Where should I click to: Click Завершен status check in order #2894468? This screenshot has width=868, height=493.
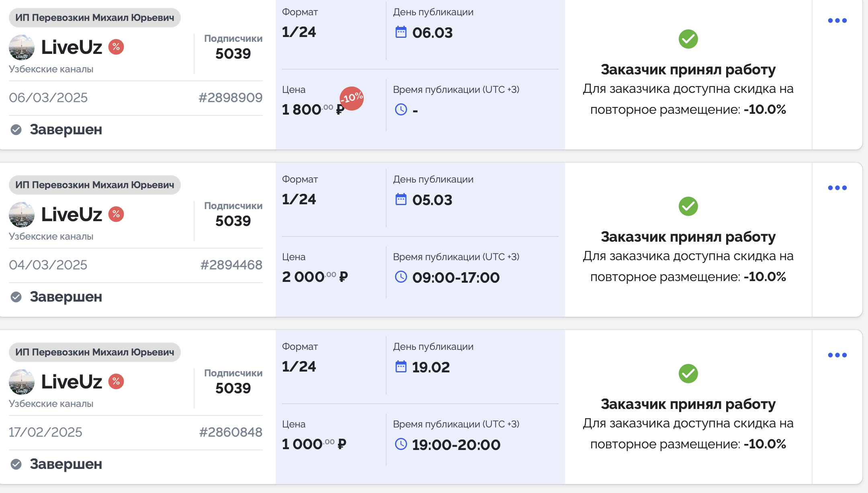click(x=16, y=297)
